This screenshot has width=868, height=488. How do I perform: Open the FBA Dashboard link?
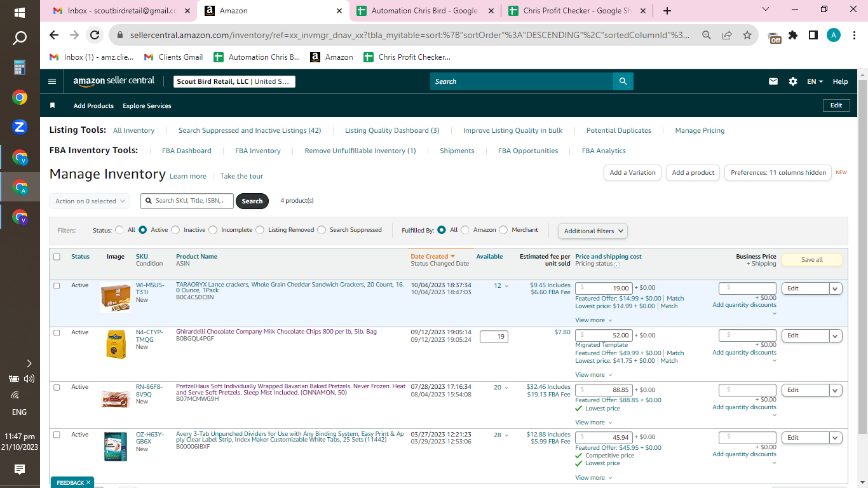[187, 151]
